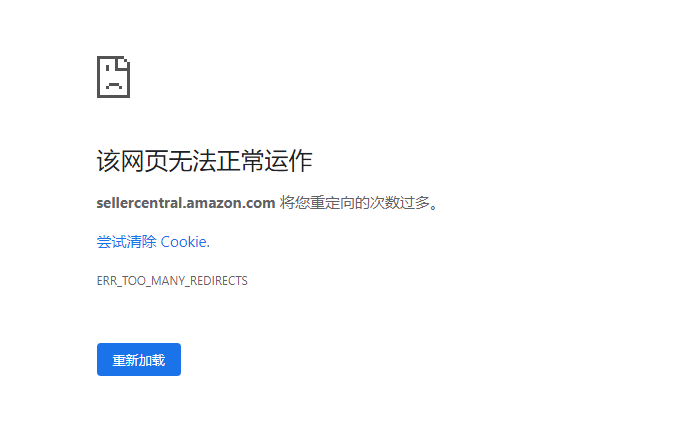This screenshot has height=425, width=680.
Task: Click the frowning mouth on the error icon
Action: tap(114, 85)
